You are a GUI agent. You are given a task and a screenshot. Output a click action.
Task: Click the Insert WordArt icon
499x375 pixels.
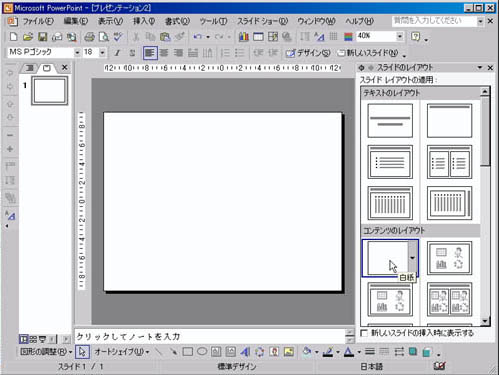pos(245,352)
